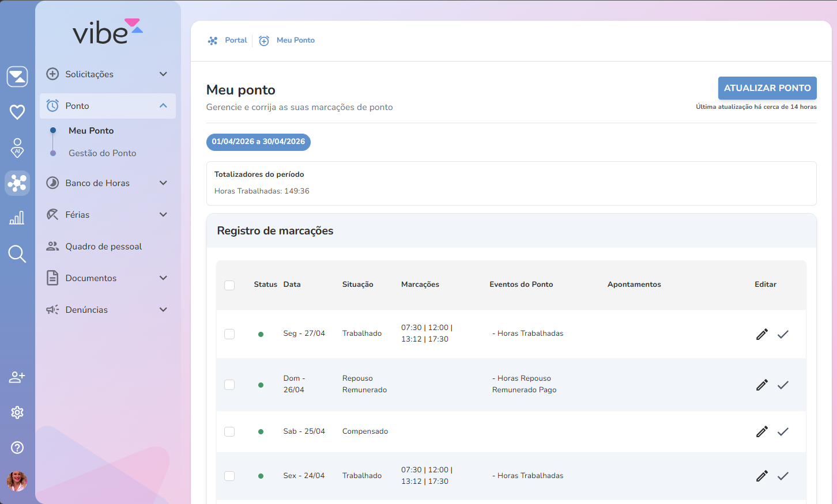Image resolution: width=837 pixels, height=504 pixels.
Task: Select the Sex - 24/04 row checkbox
Action: coord(229,476)
